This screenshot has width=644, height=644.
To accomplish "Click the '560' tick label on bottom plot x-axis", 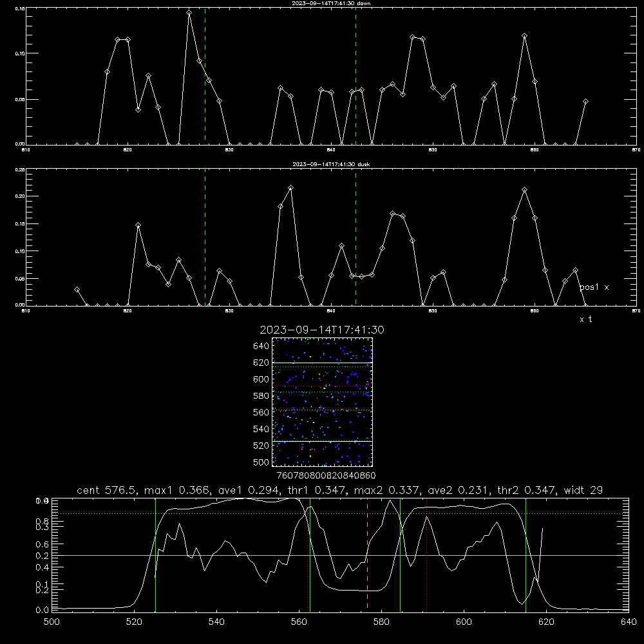I will tap(299, 622).
